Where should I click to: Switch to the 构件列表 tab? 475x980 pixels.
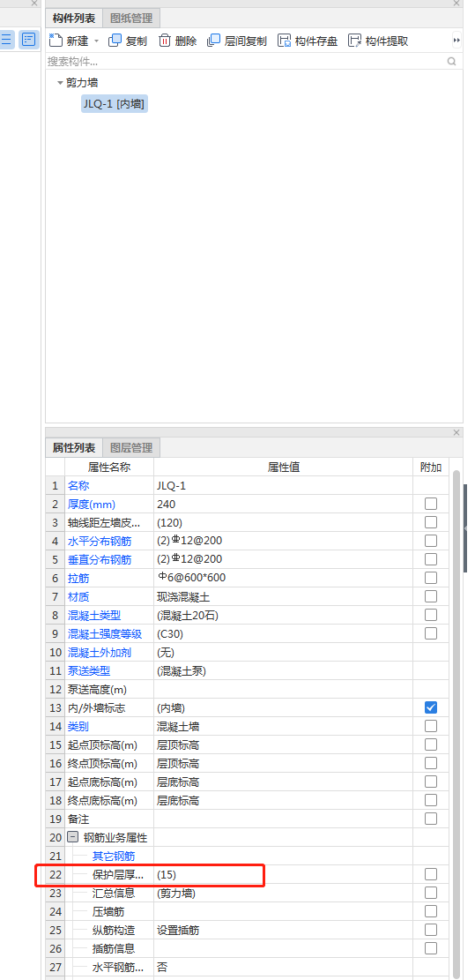pyautogui.click(x=74, y=19)
